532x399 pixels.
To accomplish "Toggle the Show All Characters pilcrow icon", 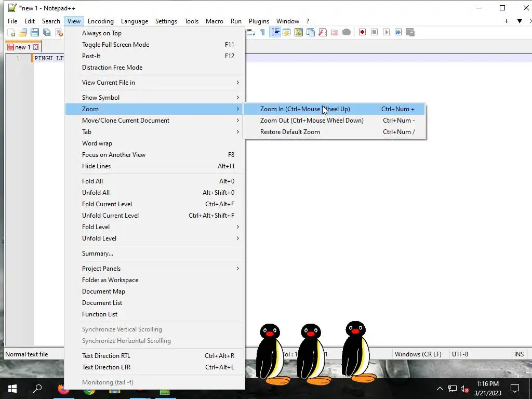I will (x=262, y=32).
